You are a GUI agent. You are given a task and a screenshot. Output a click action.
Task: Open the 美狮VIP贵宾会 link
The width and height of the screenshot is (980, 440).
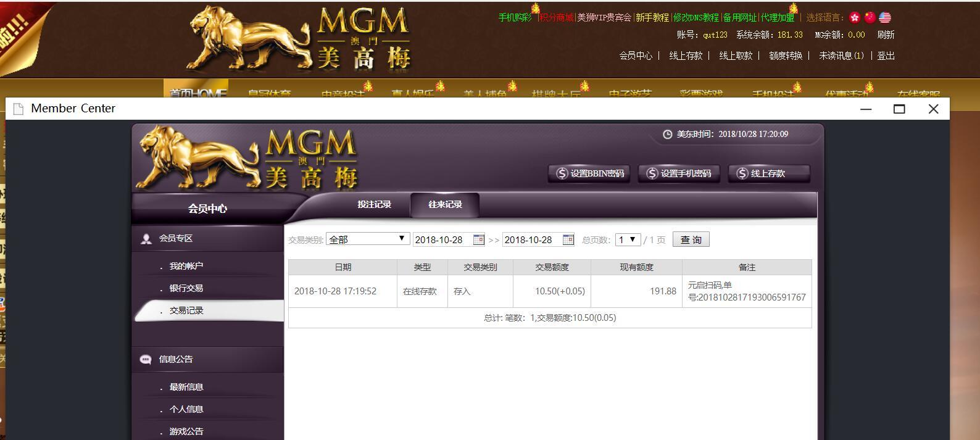(x=604, y=17)
